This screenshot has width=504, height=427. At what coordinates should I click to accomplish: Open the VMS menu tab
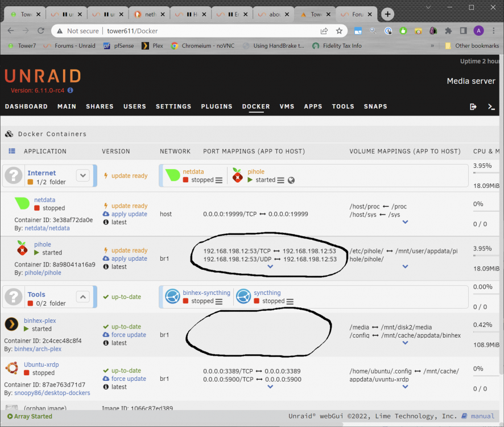click(287, 106)
